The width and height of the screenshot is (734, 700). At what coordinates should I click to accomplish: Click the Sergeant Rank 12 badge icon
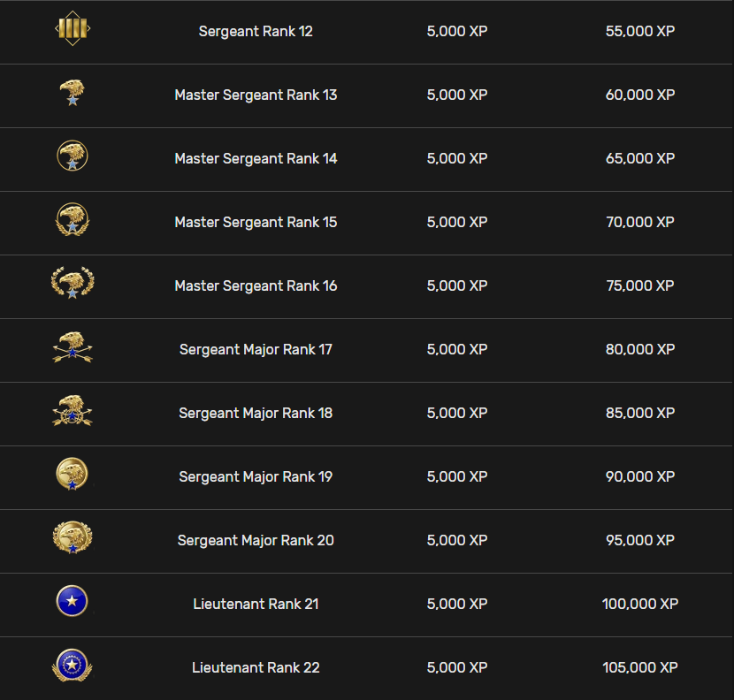(73, 30)
